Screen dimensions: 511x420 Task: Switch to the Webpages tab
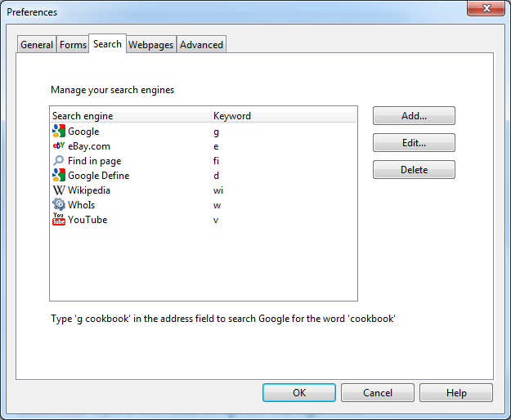tap(151, 45)
